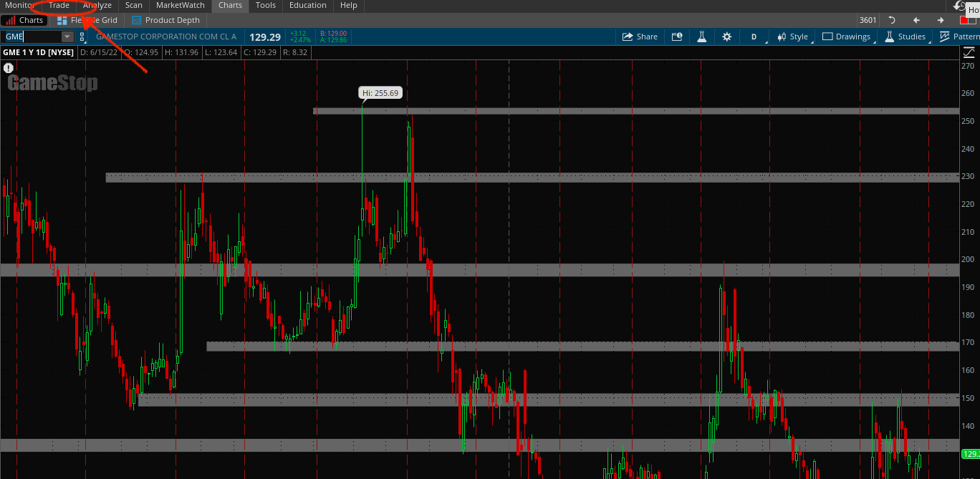
Task: Open the Share chart menu
Action: click(640, 37)
